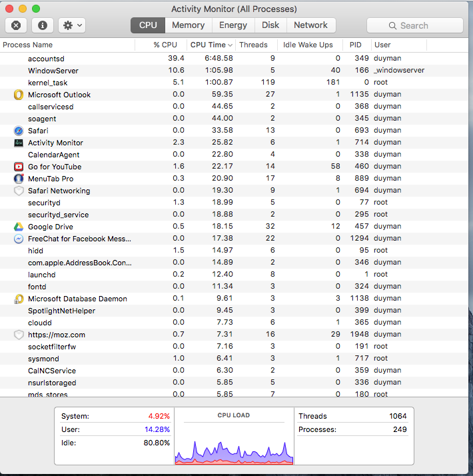Click the MenuTab Pro icon
473x476 pixels.
[x=19, y=179]
